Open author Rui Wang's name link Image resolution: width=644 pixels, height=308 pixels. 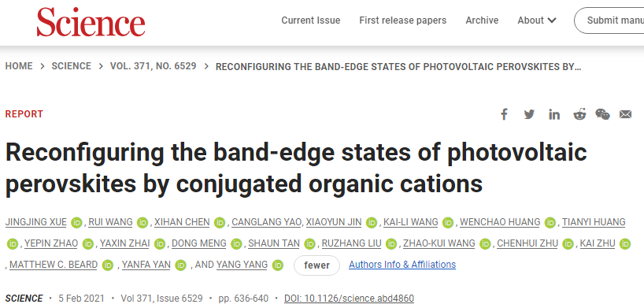click(110, 222)
